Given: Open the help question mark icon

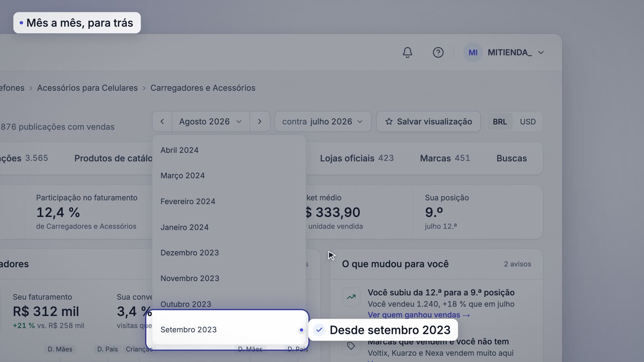Looking at the screenshot, I should tap(438, 52).
